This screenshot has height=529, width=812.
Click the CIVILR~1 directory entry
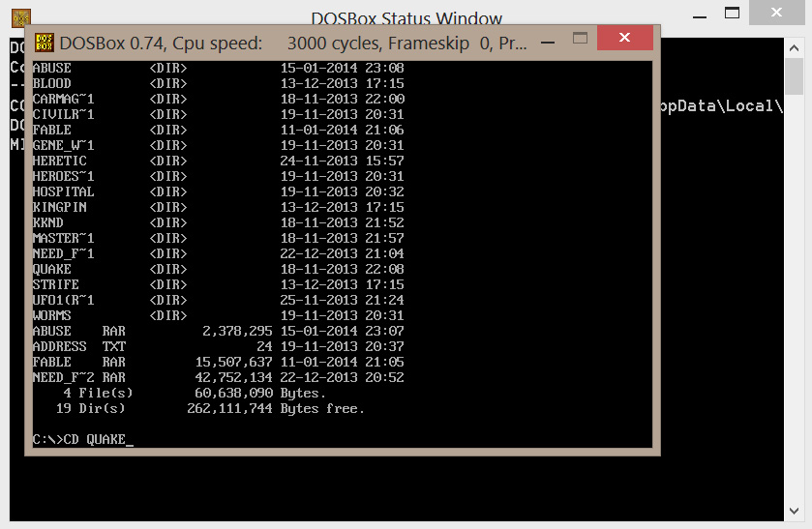pyautogui.click(x=218, y=114)
